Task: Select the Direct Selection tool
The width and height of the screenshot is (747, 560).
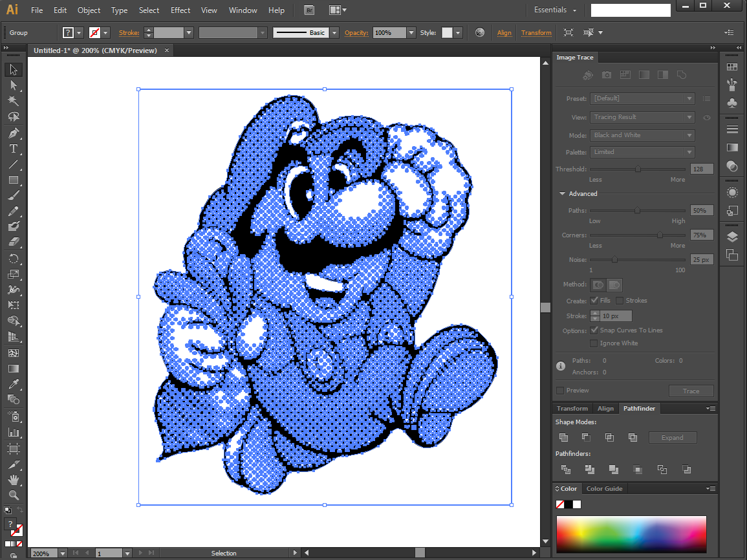Action: (x=14, y=85)
